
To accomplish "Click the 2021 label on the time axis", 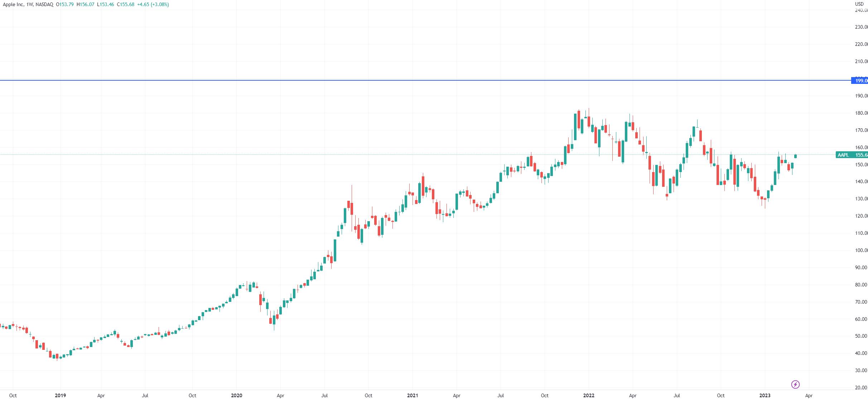I will tap(413, 395).
